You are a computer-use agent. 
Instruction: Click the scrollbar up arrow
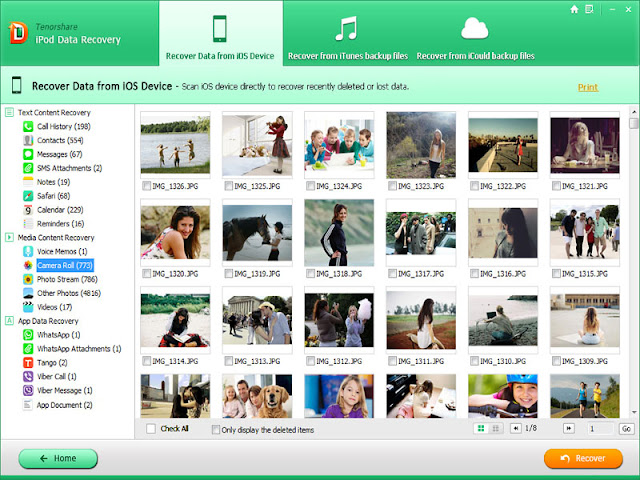[x=634, y=112]
